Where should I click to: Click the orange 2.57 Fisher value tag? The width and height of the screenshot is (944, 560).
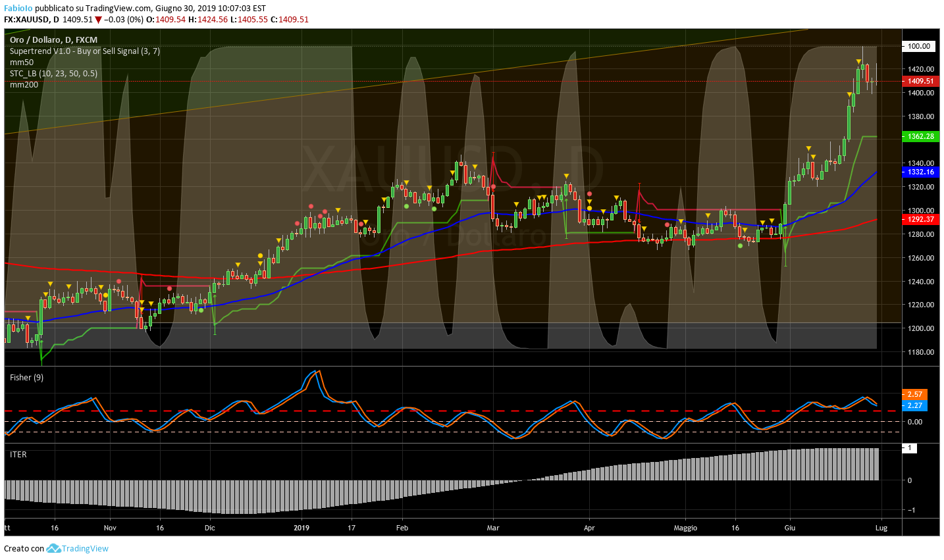(914, 394)
